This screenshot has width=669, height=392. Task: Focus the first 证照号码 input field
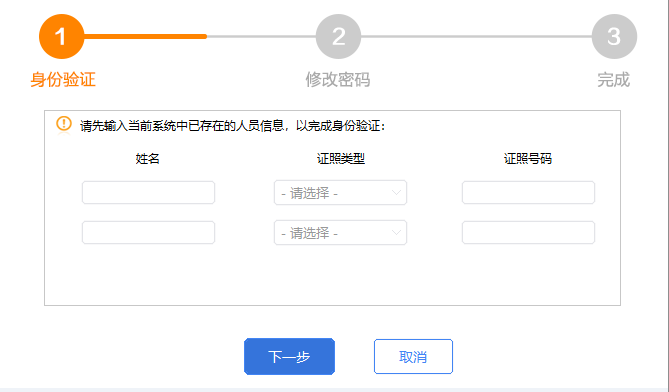[x=528, y=193]
